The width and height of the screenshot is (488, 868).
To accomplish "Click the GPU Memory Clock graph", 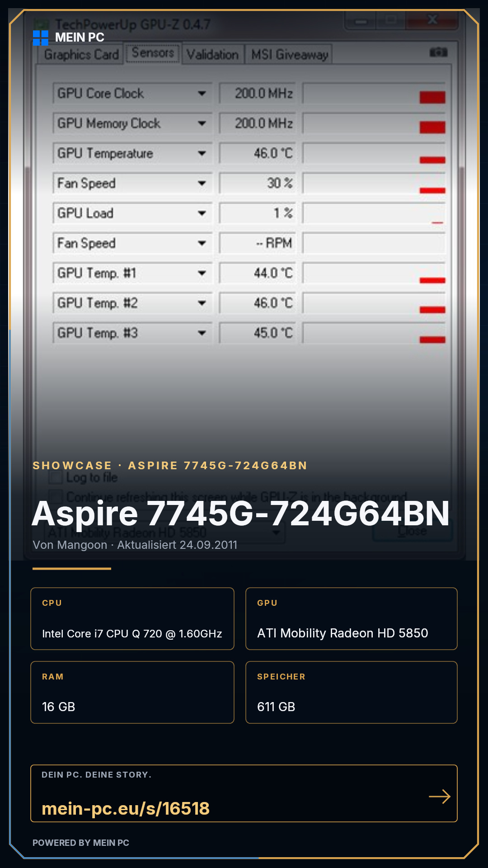I will [x=374, y=123].
